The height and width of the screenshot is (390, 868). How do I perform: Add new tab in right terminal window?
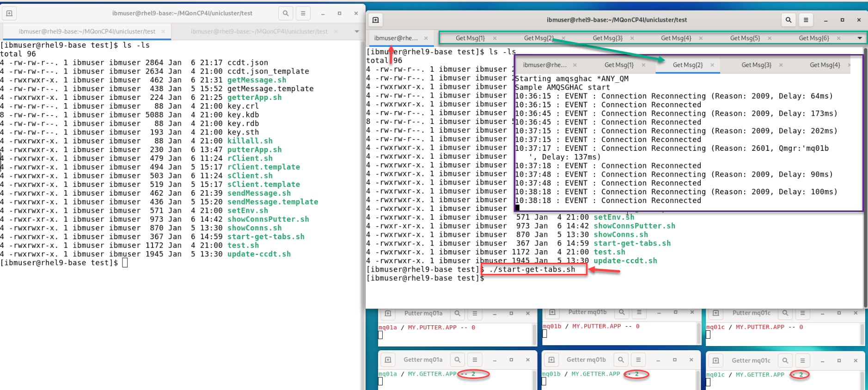pyautogui.click(x=375, y=20)
